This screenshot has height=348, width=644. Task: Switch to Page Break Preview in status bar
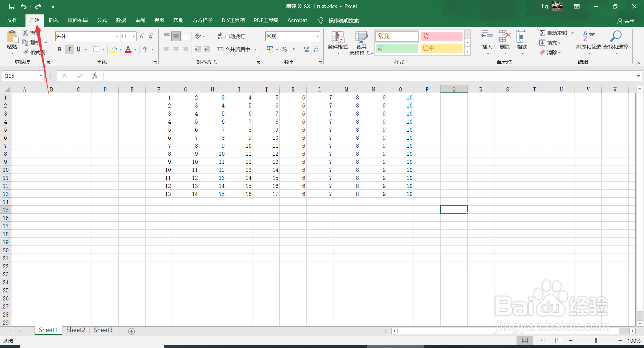click(558, 341)
